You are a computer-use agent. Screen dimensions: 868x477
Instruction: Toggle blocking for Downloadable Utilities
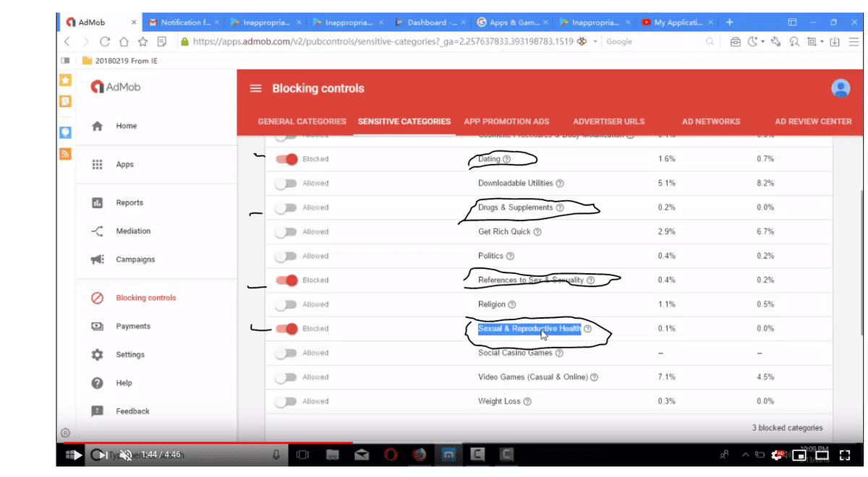[x=286, y=184]
